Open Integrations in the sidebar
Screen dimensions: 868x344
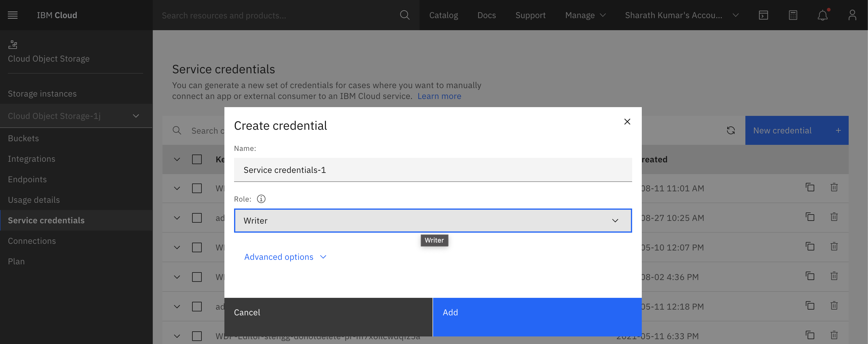[x=31, y=159]
